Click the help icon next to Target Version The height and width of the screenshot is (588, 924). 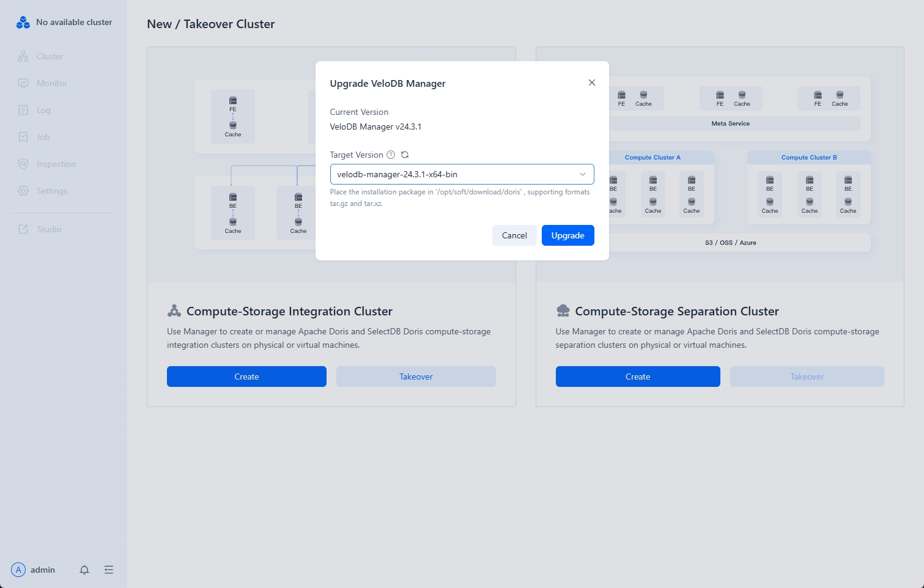click(x=391, y=155)
